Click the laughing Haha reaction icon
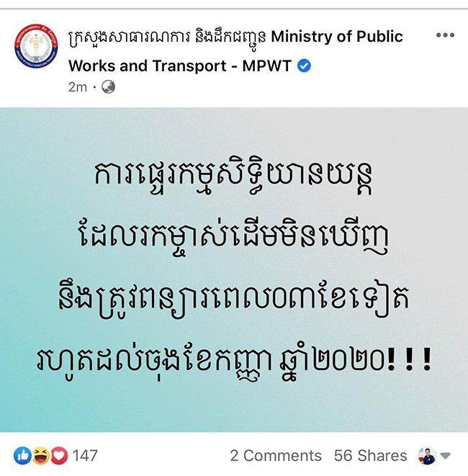Image resolution: width=468 pixels, height=476 pixels. click(x=41, y=456)
